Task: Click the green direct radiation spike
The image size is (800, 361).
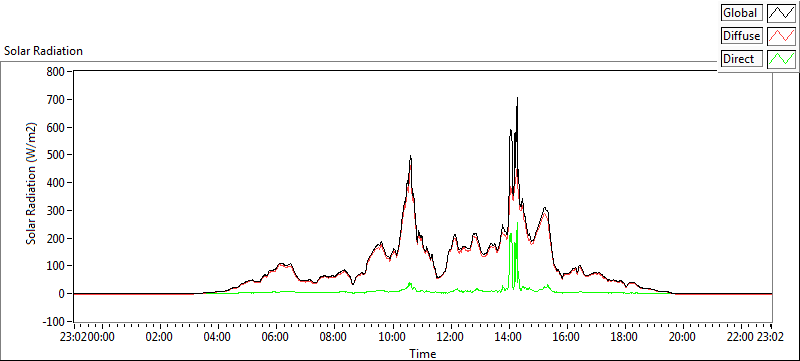Action: [517, 223]
